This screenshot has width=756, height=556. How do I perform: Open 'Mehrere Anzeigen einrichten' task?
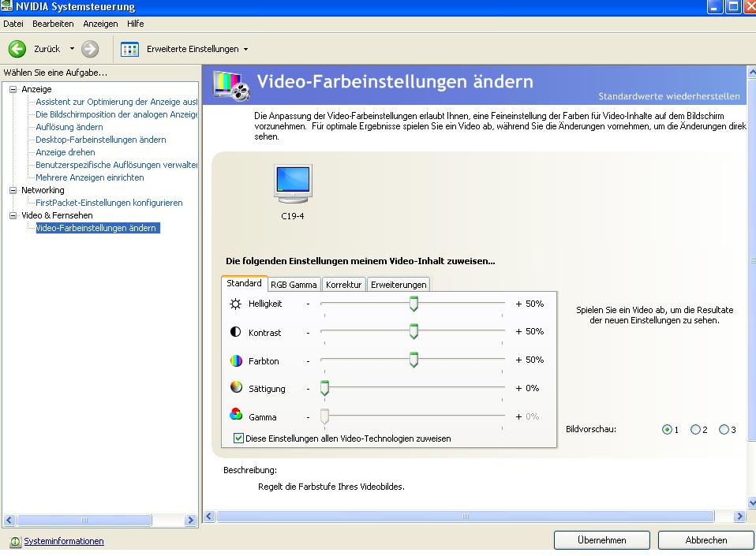click(90, 177)
